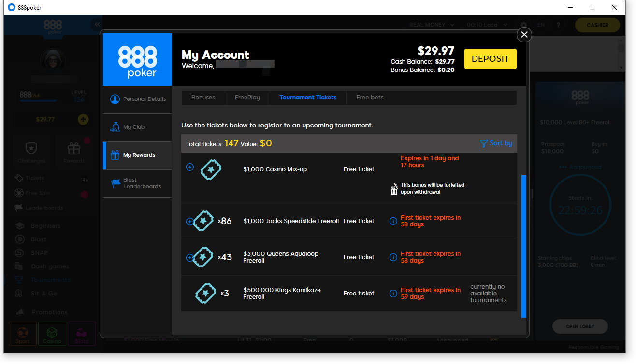The image size is (636, 364).
Task: Click "currently no available tournaments" note
Action: point(489,294)
